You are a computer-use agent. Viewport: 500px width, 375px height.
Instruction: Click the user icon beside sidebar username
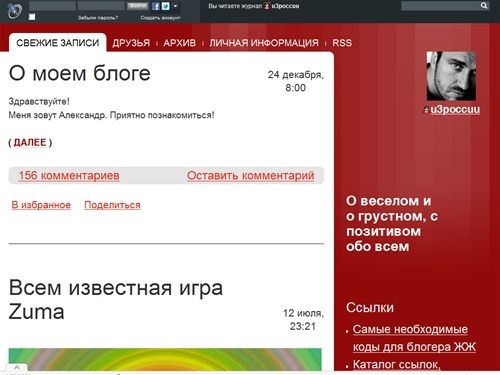[426, 109]
